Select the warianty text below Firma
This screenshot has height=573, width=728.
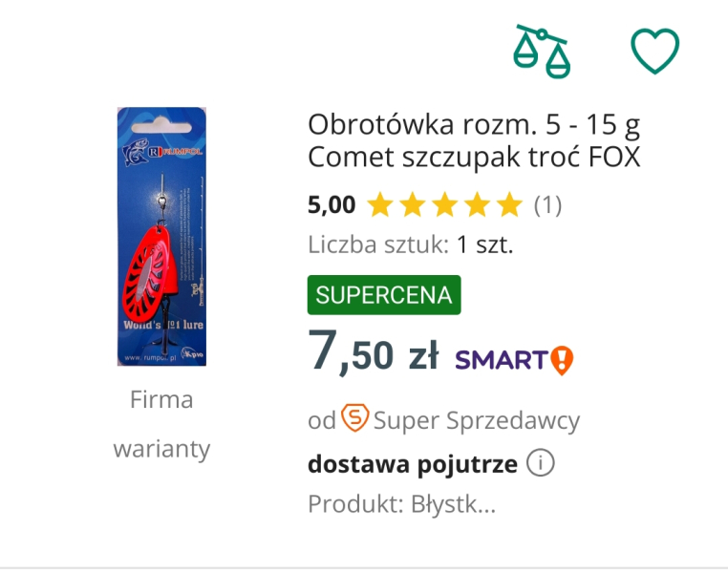click(x=161, y=448)
